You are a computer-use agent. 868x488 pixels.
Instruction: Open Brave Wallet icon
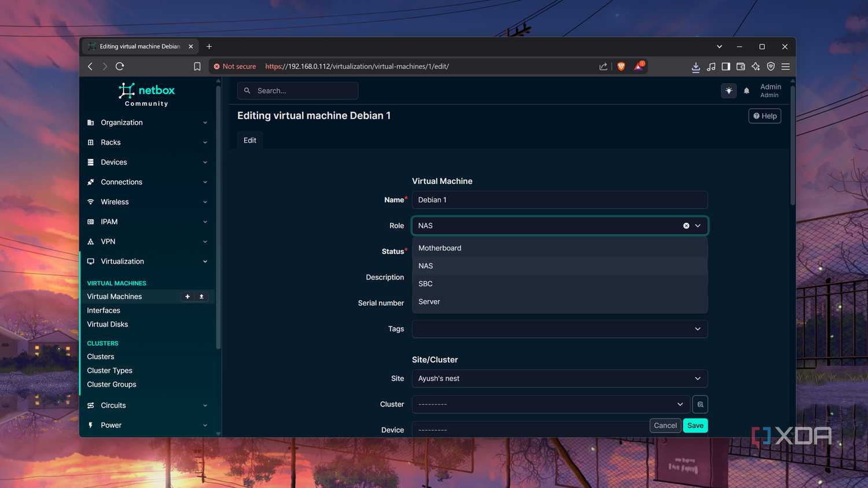pyautogui.click(x=741, y=66)
